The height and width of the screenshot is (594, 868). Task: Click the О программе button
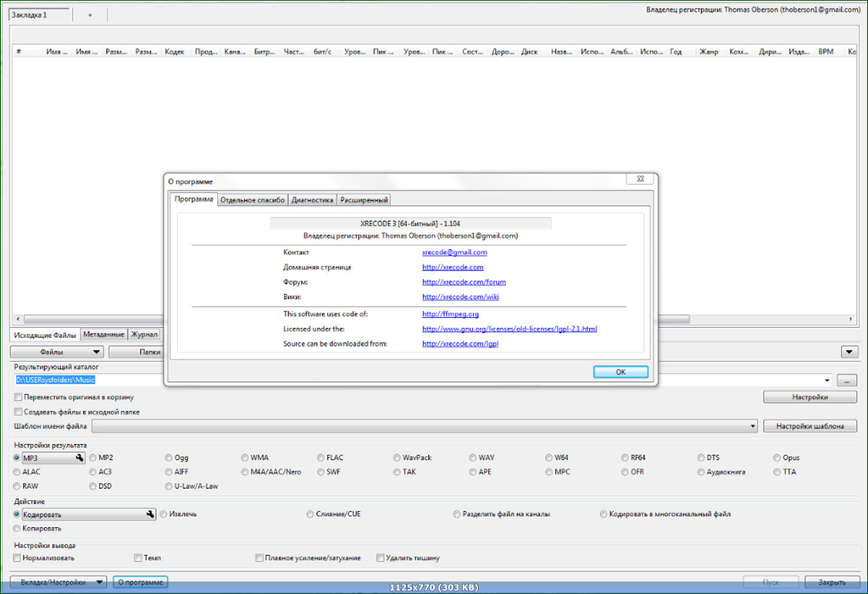[x=140, y=582]
